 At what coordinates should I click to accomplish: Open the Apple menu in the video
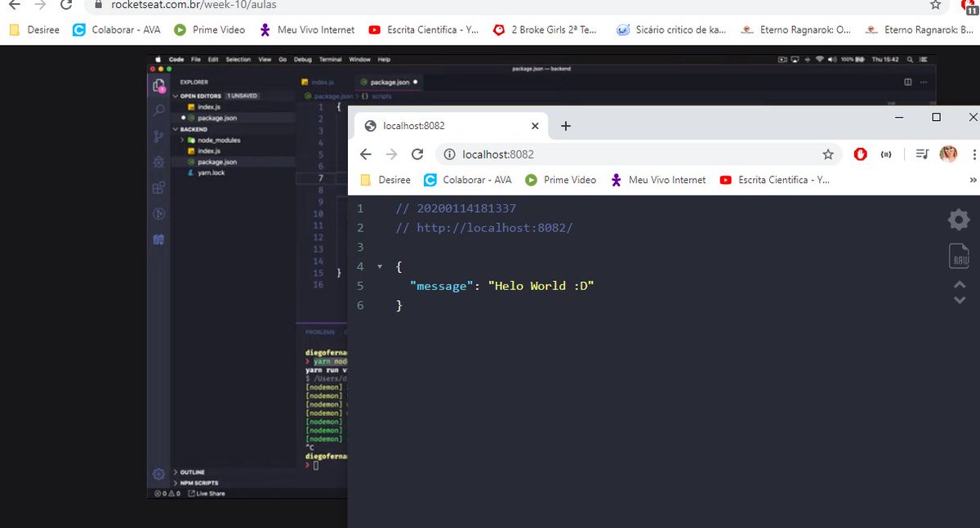pos(159,60)
